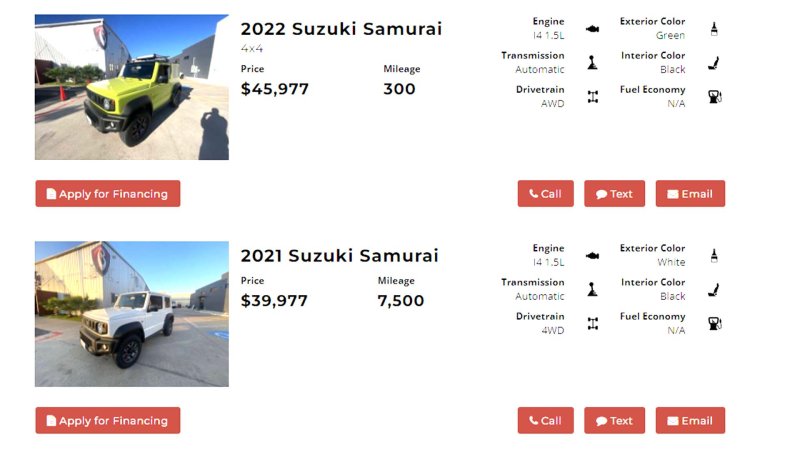This screenshot has width=800, height=450.
Task: Click interior color seat icon for 2022 Samurai
Action: [714, 63]
